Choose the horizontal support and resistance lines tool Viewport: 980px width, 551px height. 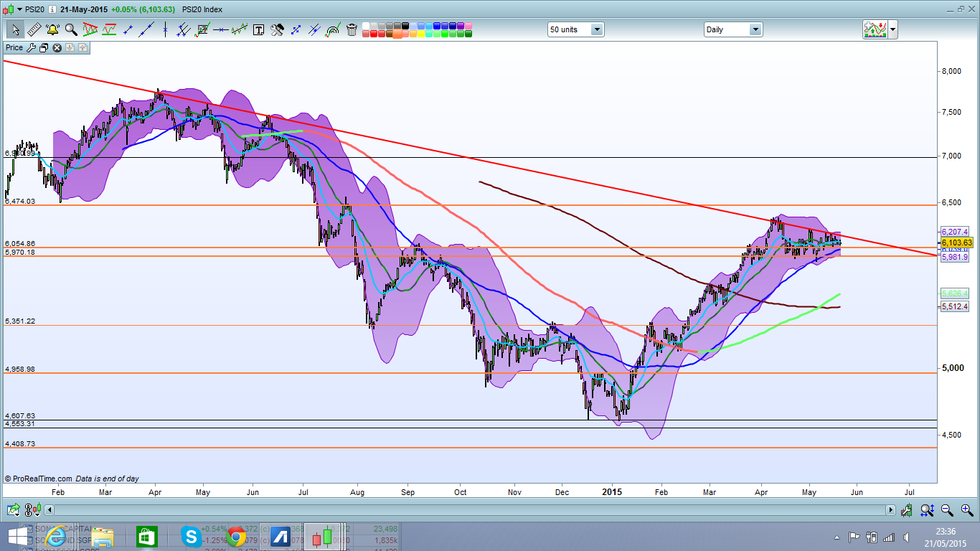pos(109,29)
